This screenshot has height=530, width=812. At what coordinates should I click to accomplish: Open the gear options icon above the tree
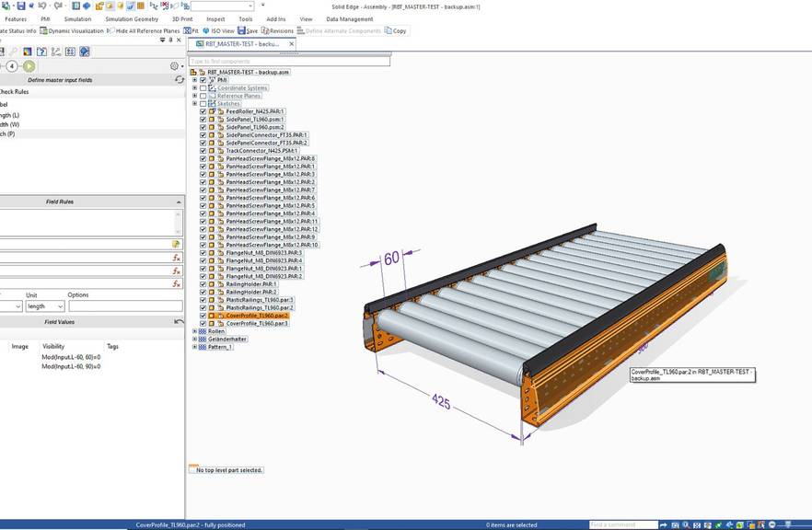point(174,65)
